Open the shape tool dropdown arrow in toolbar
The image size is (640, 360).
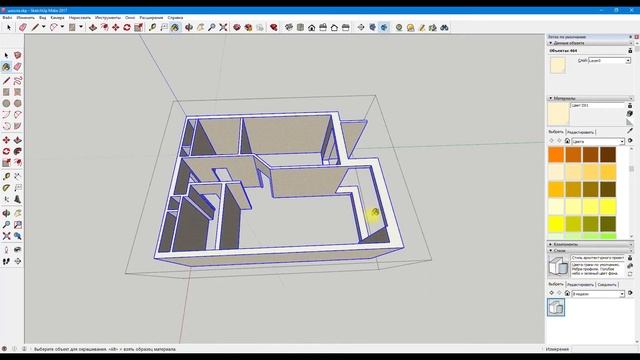click(81, 27)
